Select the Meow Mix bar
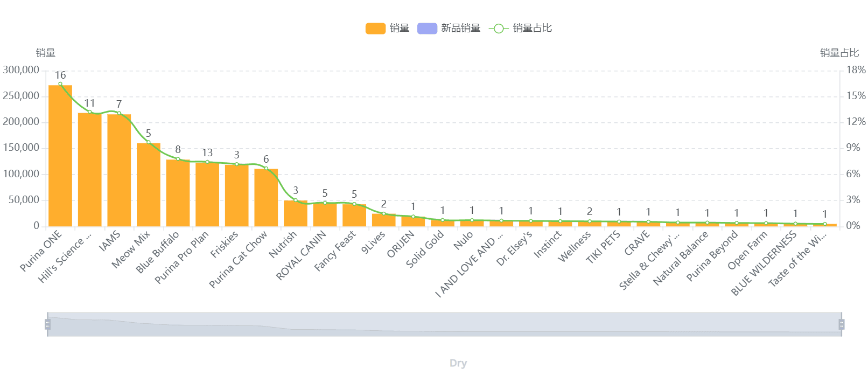The height and width of the screenshot is (375, 868). 149,185
